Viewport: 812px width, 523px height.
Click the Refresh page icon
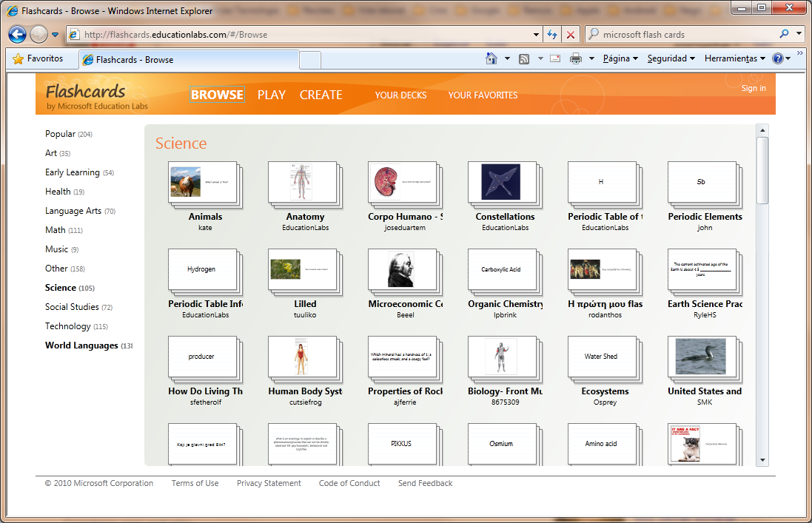coord(552,35)
